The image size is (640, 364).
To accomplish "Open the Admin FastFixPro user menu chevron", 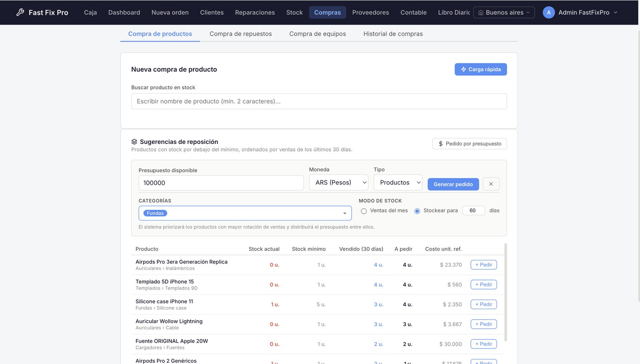I will pos(615,13).
